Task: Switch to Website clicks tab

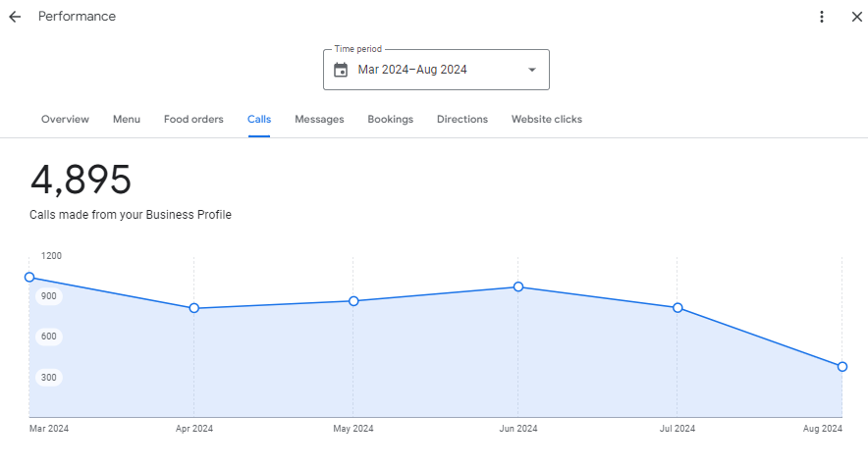Action: pos(546,120)
